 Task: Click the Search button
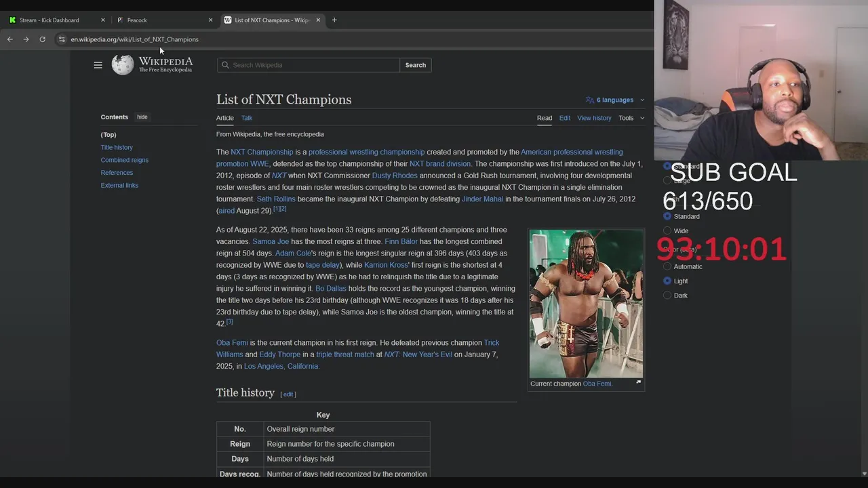tap(416, 65)
